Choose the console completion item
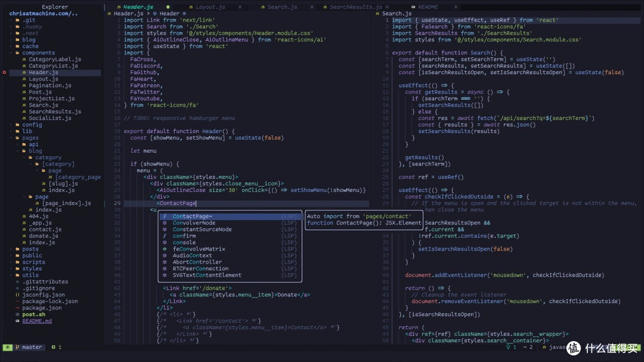This screenshot has width=644, height=362. click(230, 243)
